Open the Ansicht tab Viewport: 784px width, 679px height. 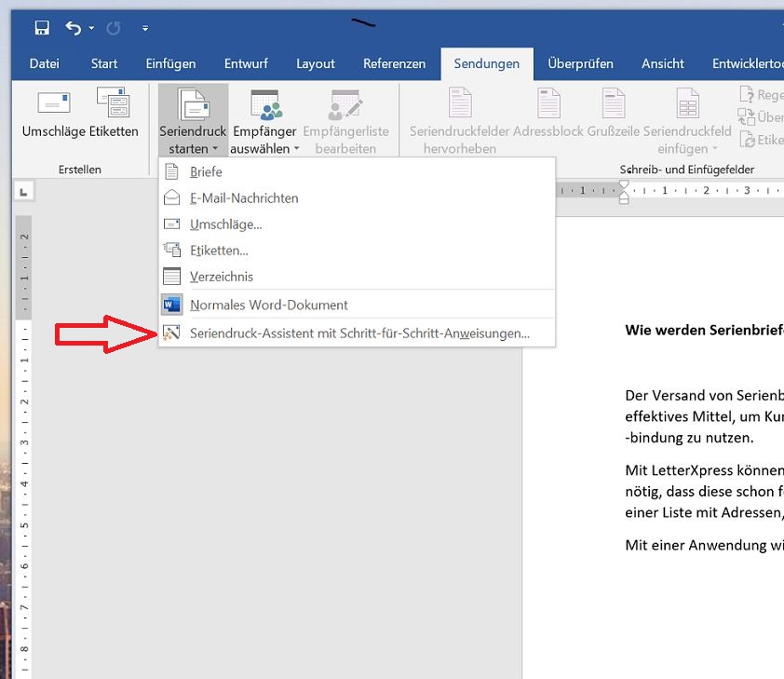point(662,63)
